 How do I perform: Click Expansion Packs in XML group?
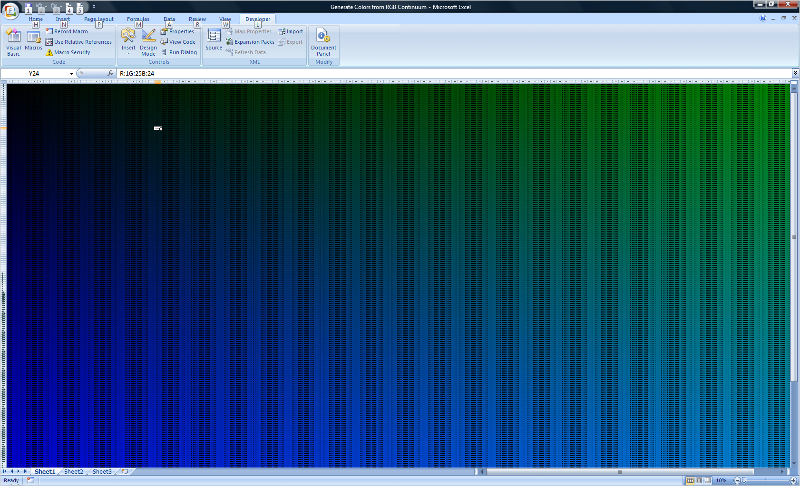click(x=250, y=42)
